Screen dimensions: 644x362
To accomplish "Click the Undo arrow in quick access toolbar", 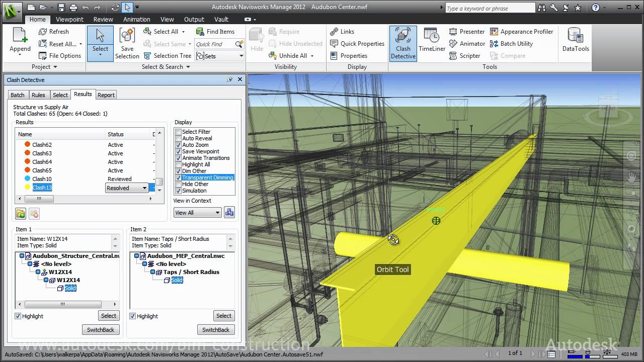I will [x=85, y=8].
